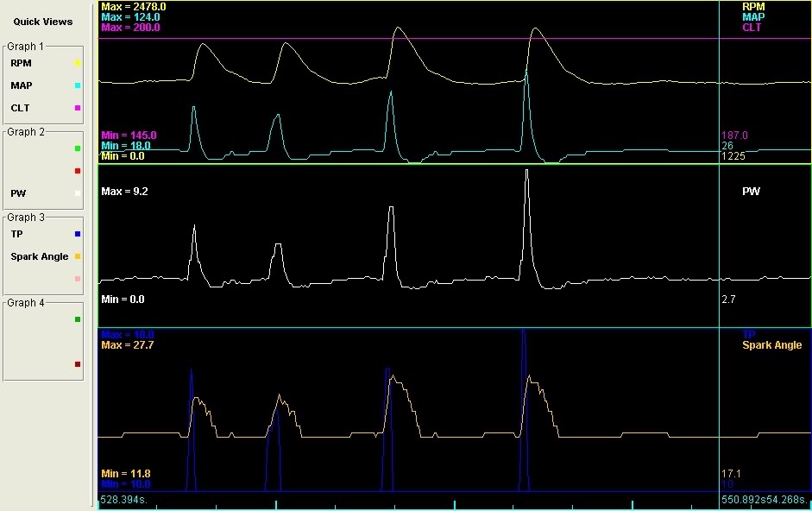Viewport: 812px width, 511px height.
Task: Click the yellow RPM color swatch
Action: click(78, 63)
